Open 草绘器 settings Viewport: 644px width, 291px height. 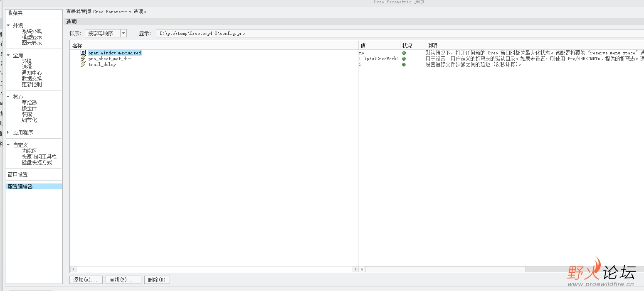[29, 103]
